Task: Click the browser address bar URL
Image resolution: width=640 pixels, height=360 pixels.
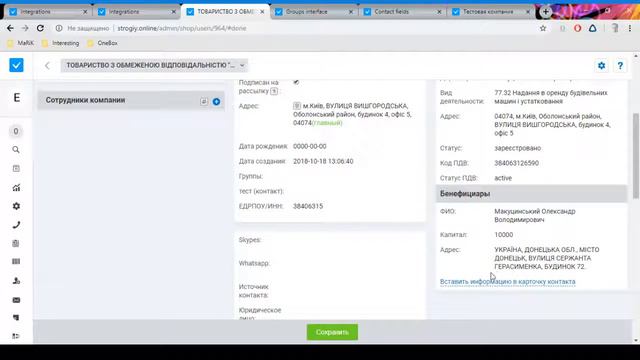Action: click(x=182, y=28)
